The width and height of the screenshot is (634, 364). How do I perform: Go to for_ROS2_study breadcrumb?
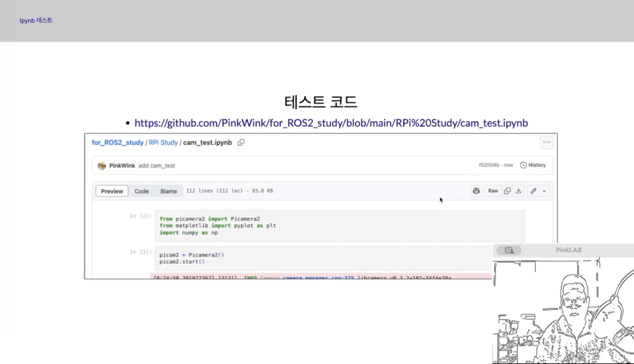click(117, 143)
